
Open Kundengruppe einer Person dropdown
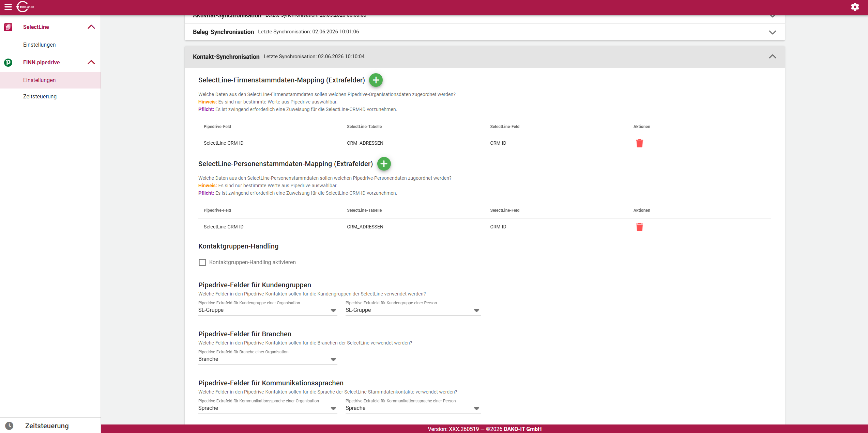[413, 310]
